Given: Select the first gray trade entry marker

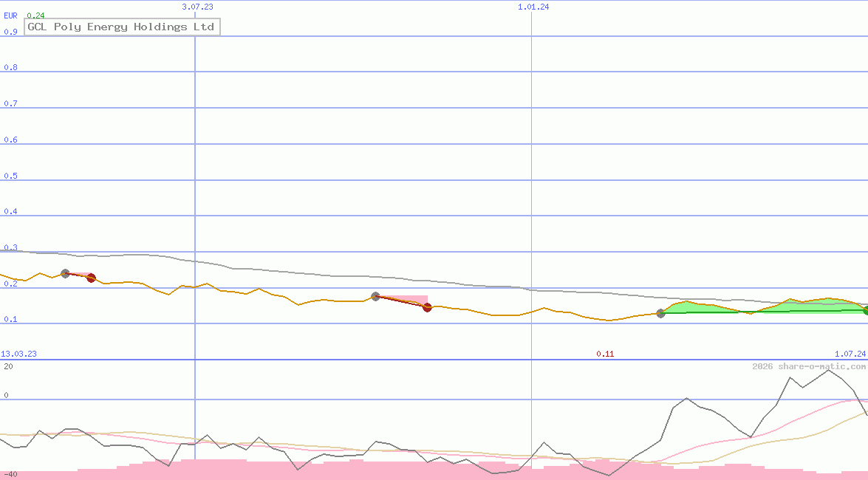Looking at the screenshot, I should (65, 273).
